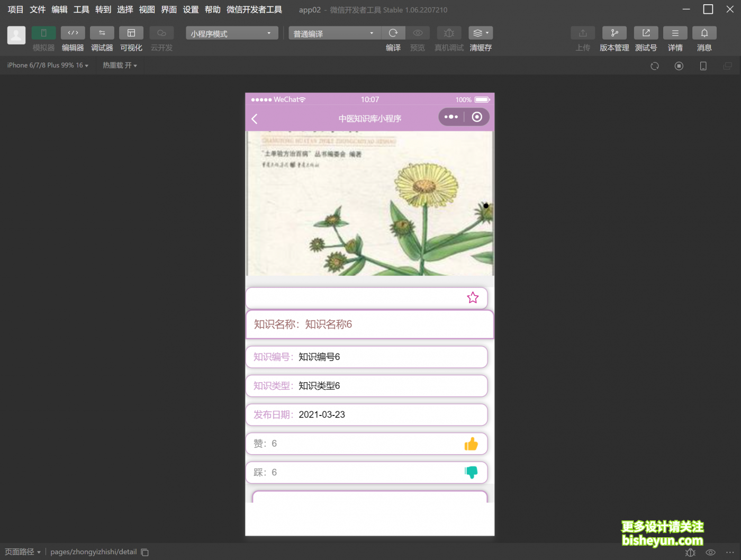The height and width of the screenshot is (560, 741).
Task: Open the 设置 menu
Action: [191, 10]
